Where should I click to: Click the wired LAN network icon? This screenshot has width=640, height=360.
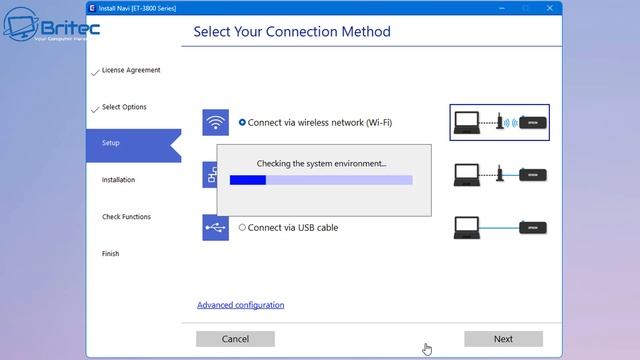[210, 175]
